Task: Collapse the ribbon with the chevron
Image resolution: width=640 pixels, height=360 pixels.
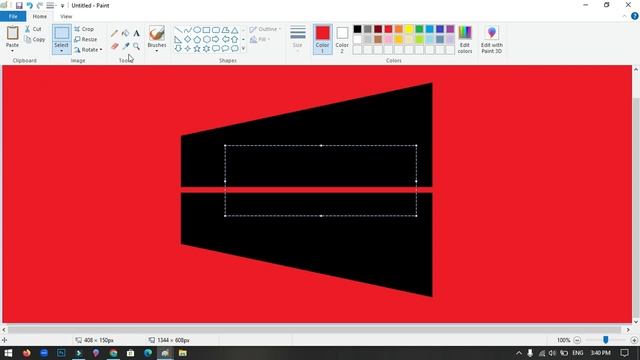Action: pyautogui.click(x=624, y=16)
